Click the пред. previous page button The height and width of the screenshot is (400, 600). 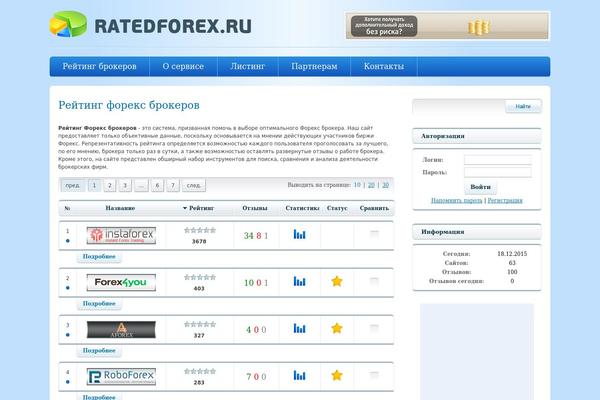coord(73,186)
